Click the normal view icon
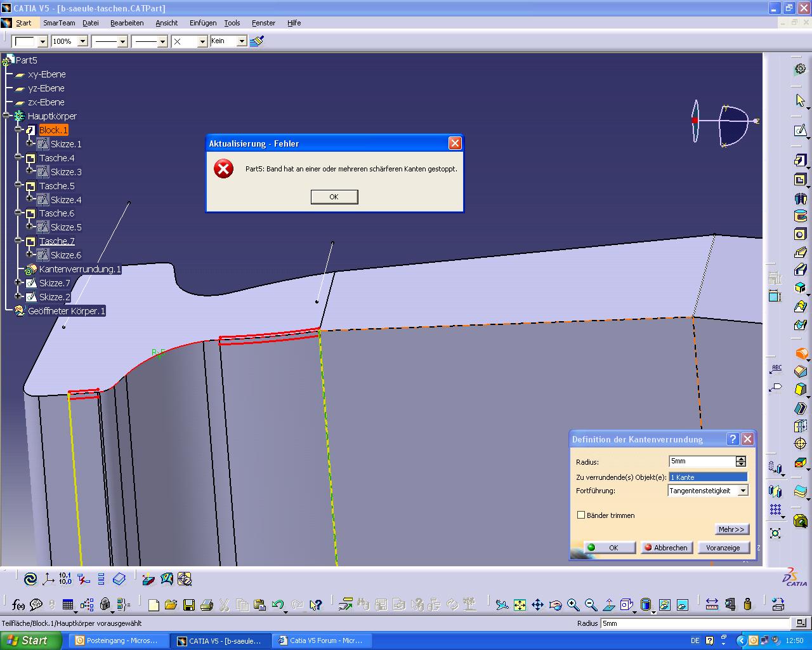Image resolution: width=812 pixels, height=650 pixels. (608, 605)
